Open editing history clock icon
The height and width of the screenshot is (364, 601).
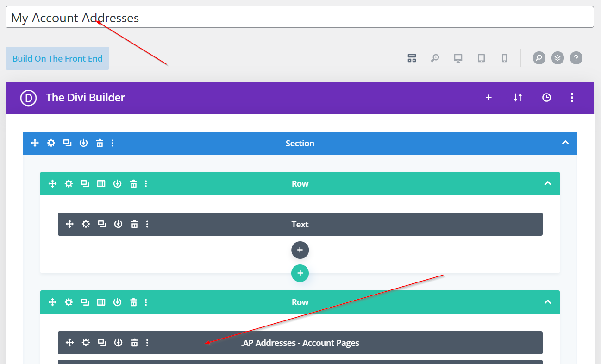546,97
